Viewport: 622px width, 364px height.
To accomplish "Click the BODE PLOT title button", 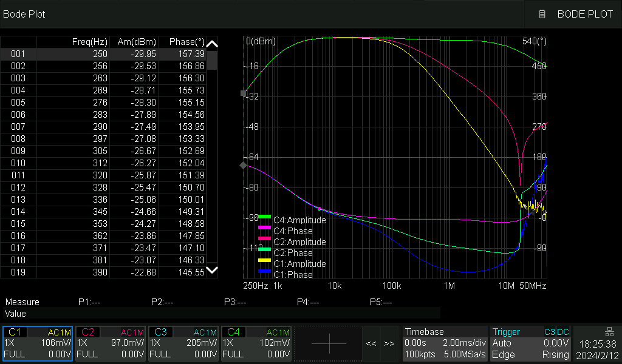I will tap(585, 15).
